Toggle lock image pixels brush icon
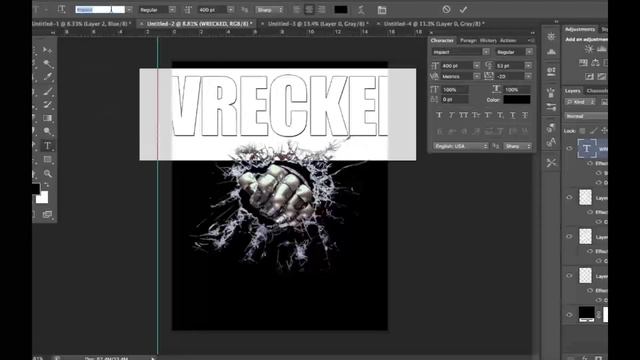640x360 pixels. (x=593, y=131)
